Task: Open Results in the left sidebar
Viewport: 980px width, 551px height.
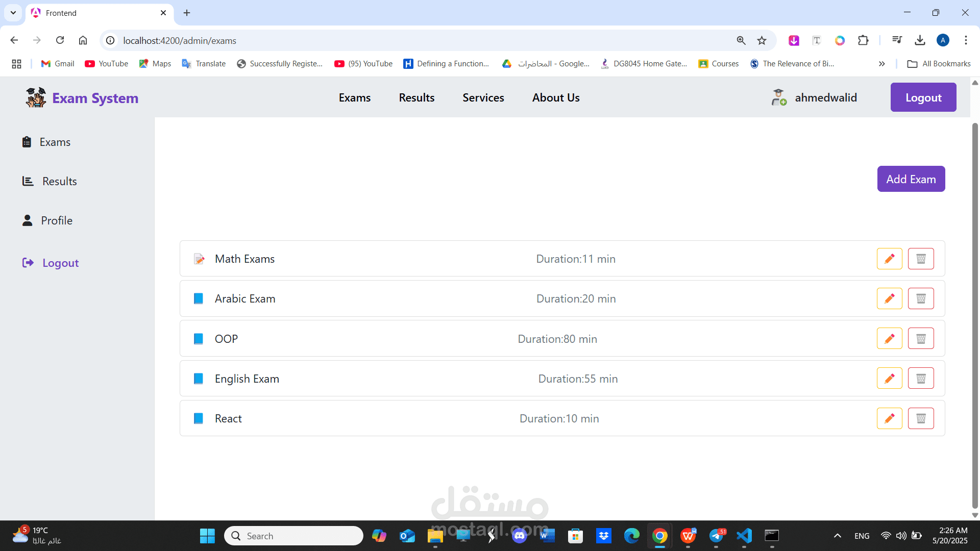Action: pos(59,181)
